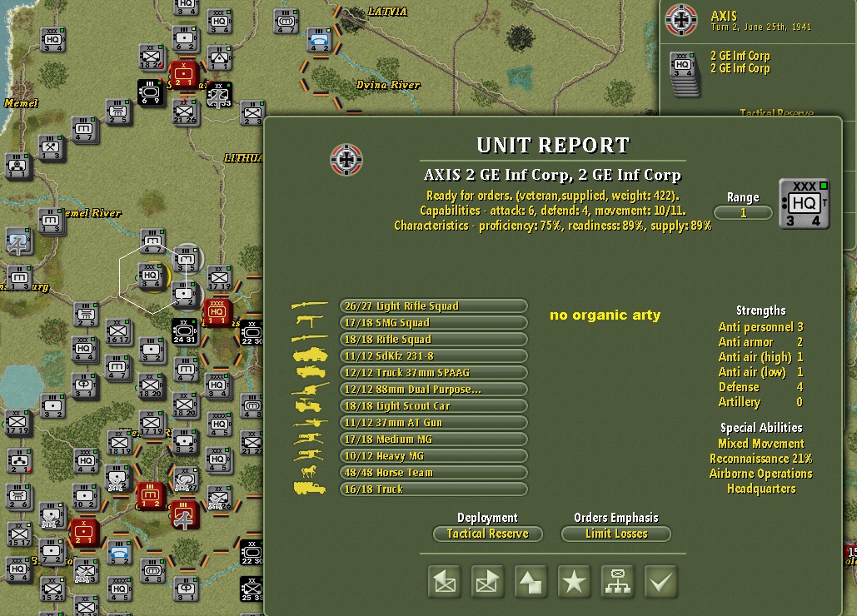
Task: Confirm with the checkmark button
Action: tap(660, 582)
